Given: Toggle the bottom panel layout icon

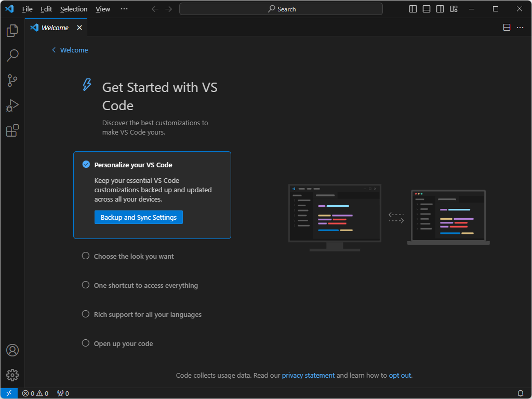Looking at the screenshot, I should [x=427, y=9].
